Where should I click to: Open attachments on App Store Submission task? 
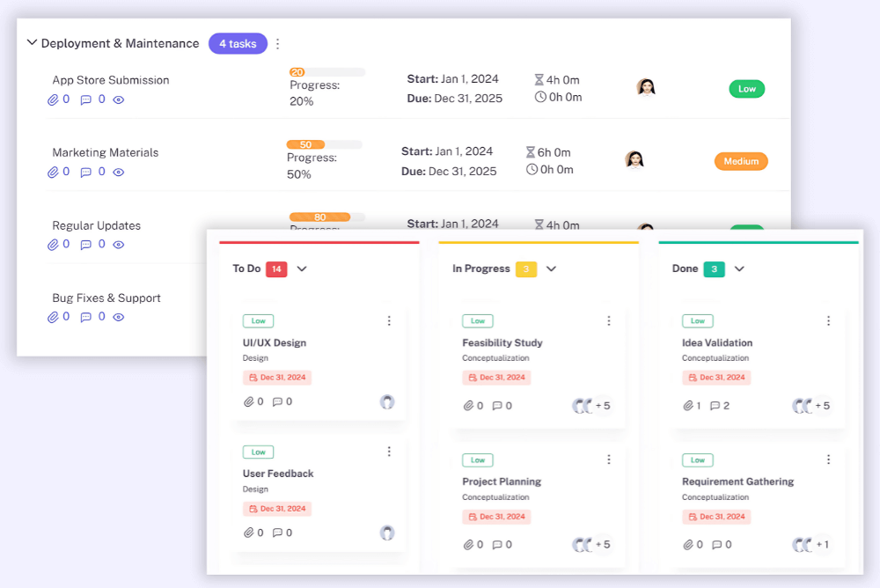[53, 99]
